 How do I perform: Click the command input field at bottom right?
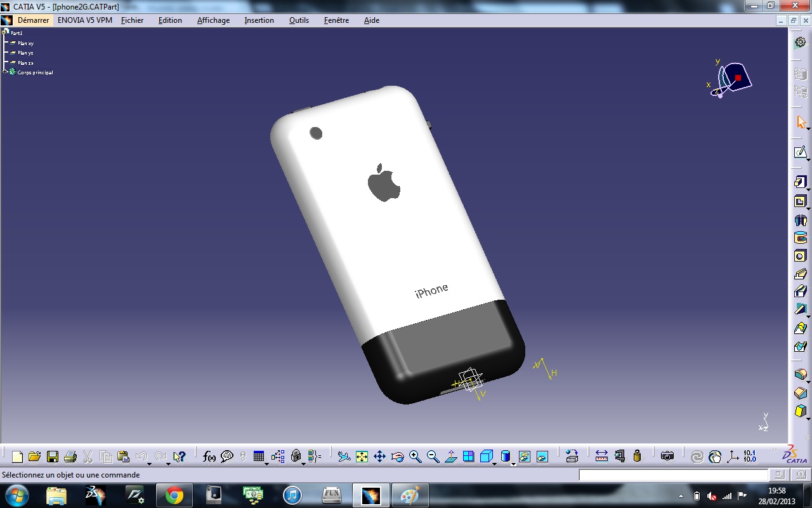tap(673, 475)
